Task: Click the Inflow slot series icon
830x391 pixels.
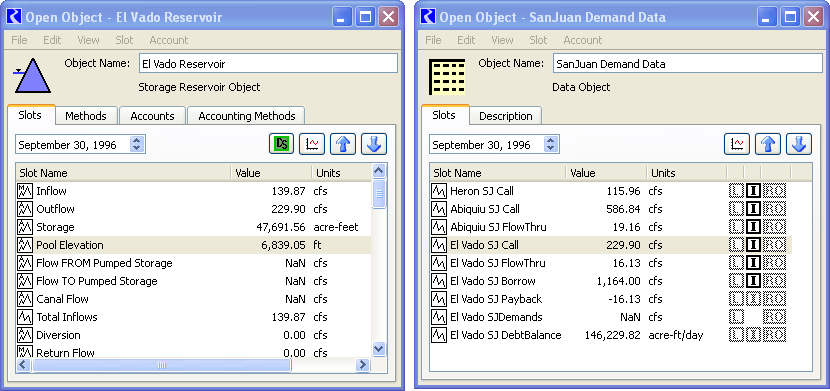Action: point(25,191)
